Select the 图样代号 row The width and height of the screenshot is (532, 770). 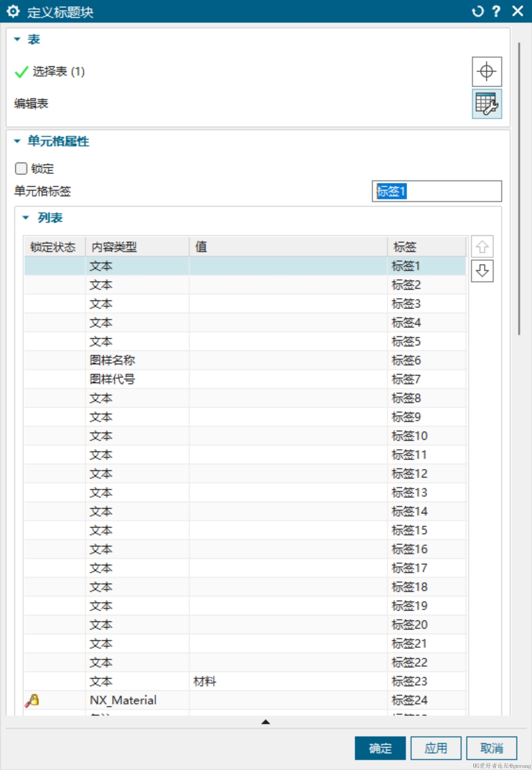point(245,379)
